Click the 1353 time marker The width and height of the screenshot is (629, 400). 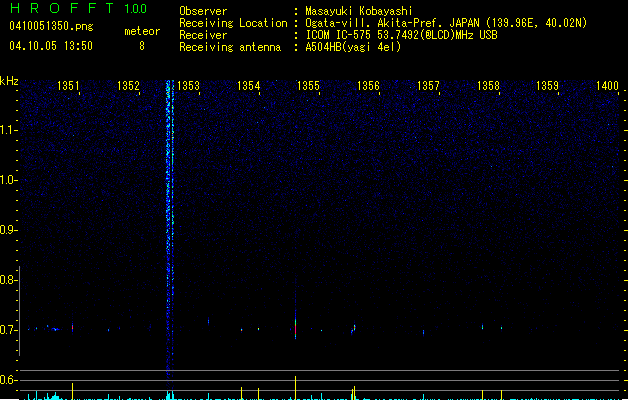188,85
